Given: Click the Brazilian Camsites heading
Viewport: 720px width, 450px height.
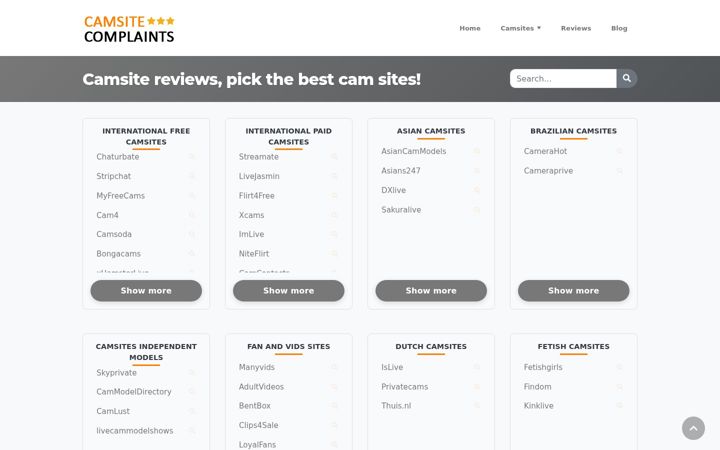Looking at the screenshot, I should click(574, 131).
